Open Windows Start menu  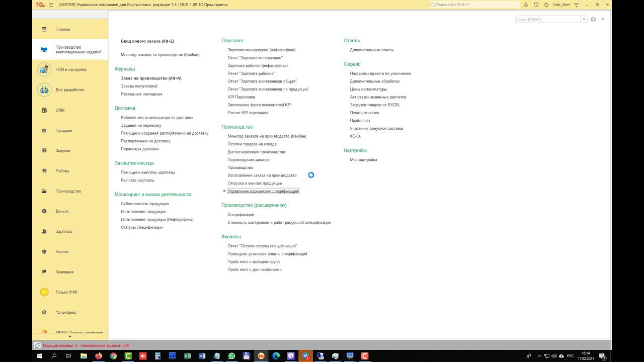[39, 356]
